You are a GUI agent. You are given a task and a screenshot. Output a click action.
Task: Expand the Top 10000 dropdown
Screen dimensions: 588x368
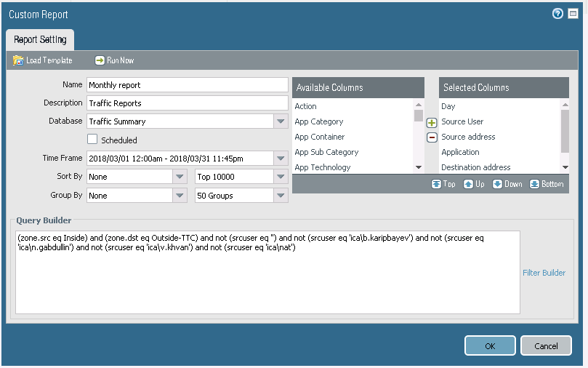point(281,177)
